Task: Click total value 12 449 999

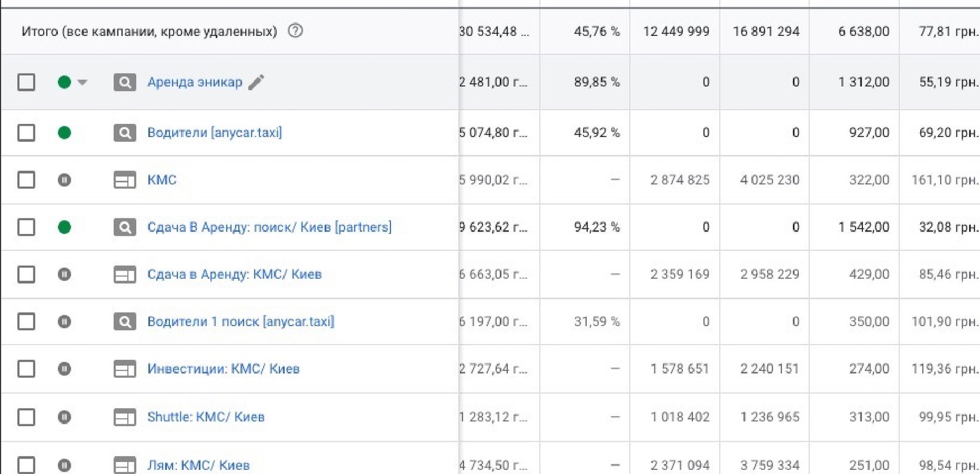Action: point(676,31)
